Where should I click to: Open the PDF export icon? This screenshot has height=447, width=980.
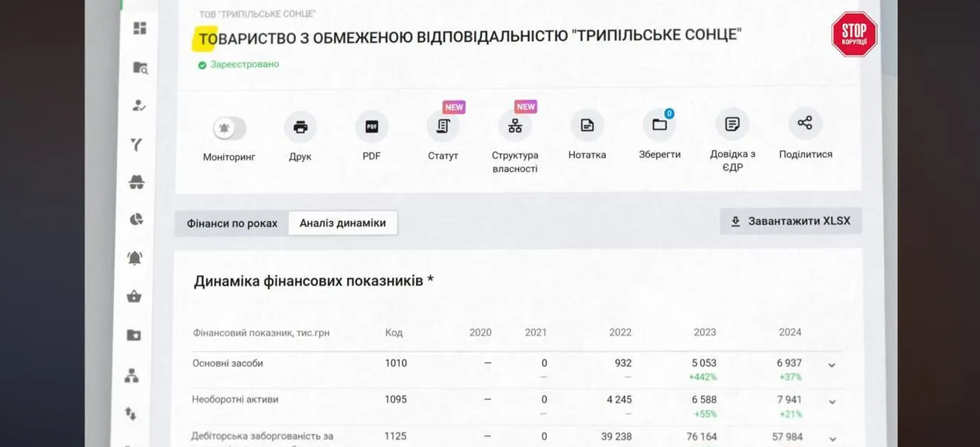point(371,125)
